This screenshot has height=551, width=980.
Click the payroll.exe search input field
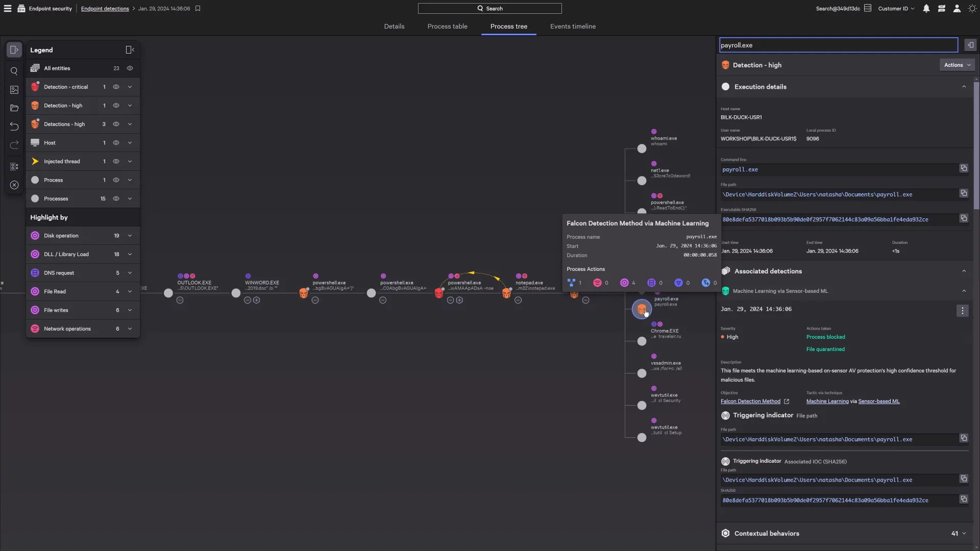838,45
